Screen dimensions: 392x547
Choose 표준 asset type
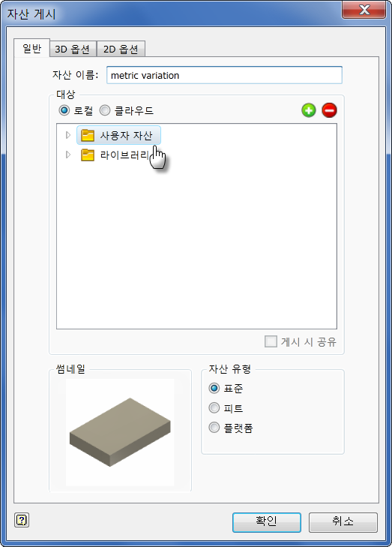tap(214, 388)
